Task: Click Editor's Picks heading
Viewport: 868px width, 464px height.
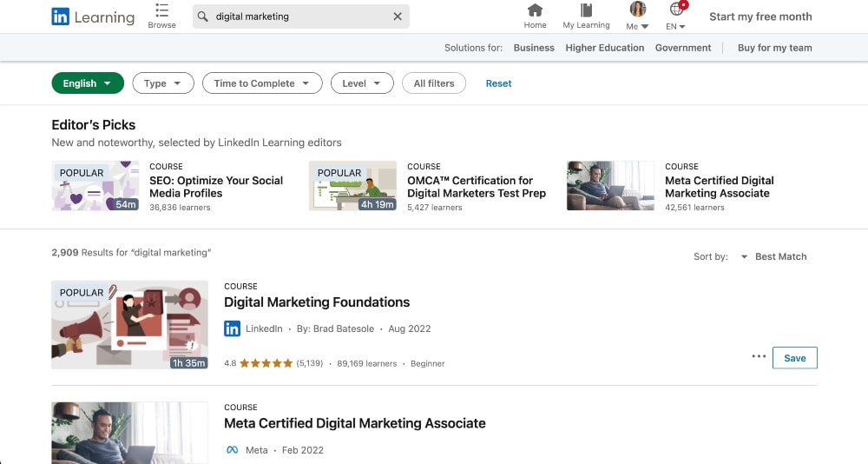Action: [94, 125]
